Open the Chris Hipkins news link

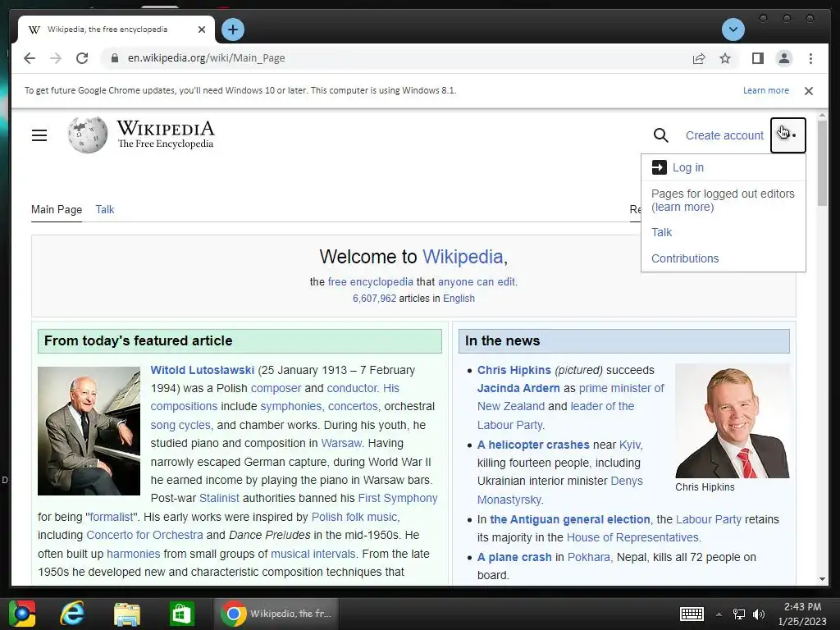click(514, 370)
